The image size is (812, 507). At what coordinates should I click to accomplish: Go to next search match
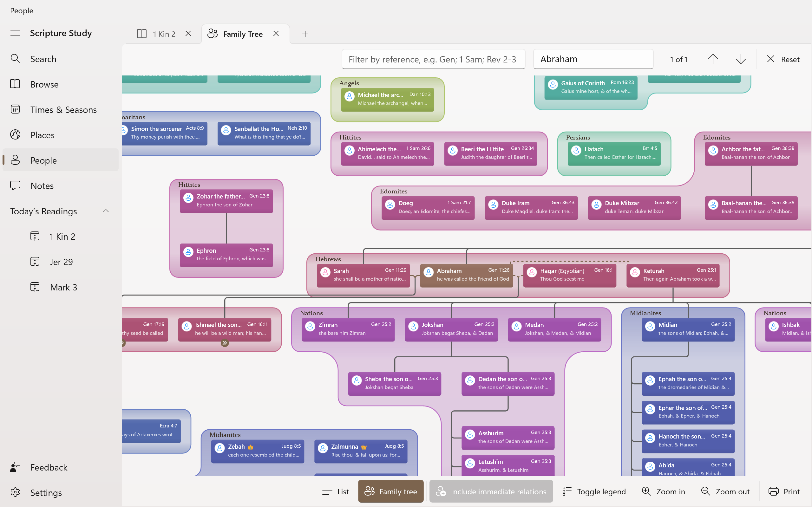(x=741, y=59)
